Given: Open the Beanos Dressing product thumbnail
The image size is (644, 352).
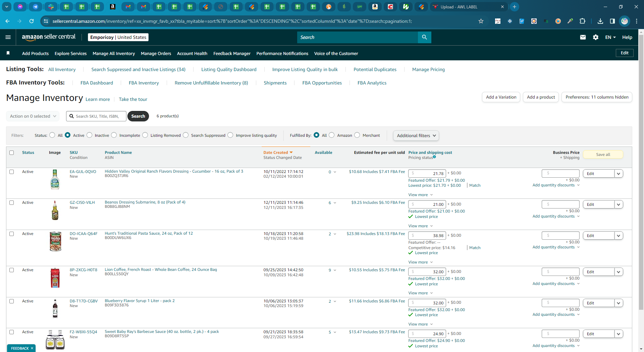Looking at the screenshot, I should (x=55, y=211).
